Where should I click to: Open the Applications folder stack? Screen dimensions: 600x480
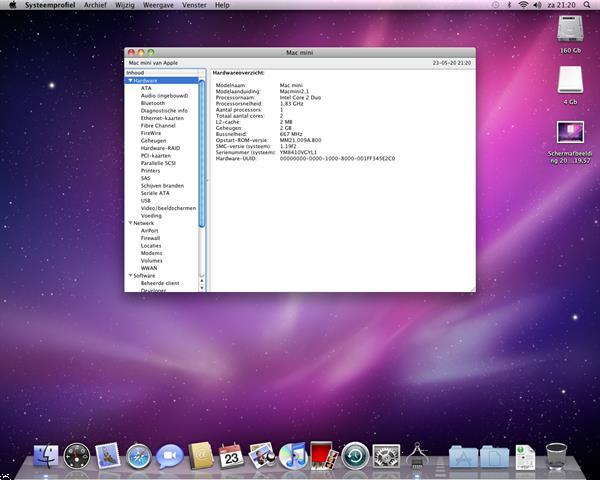(463, 456)
